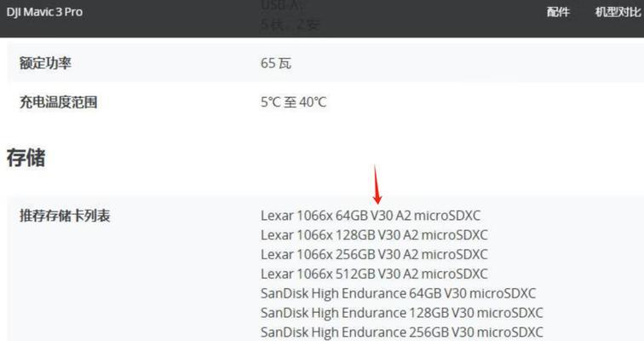Select the 存储 section heading
The height and width of the screenshot is (341, 644).
coord(26,159)
